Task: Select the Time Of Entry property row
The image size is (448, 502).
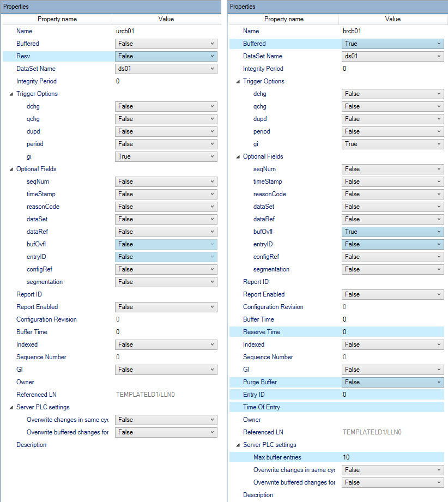Action: 283,407
